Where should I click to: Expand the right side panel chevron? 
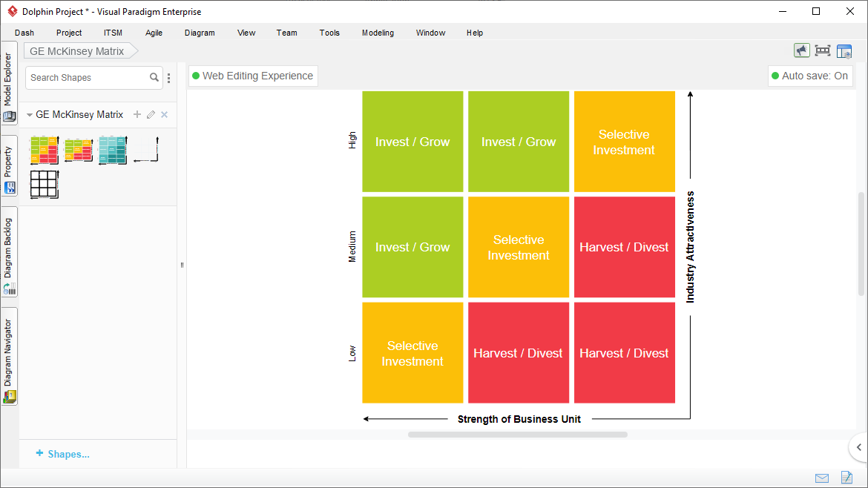pyautogui.click(x=858, y=447)
